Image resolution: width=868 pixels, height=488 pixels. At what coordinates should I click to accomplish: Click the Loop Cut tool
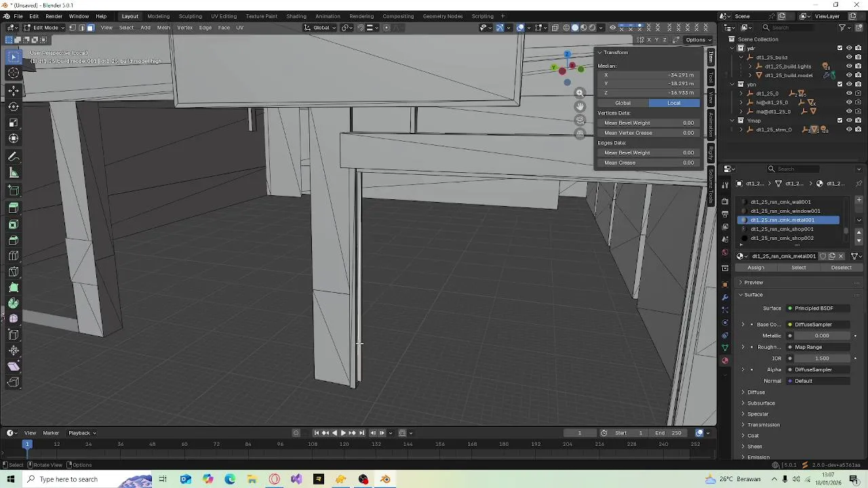click(14, 256)
